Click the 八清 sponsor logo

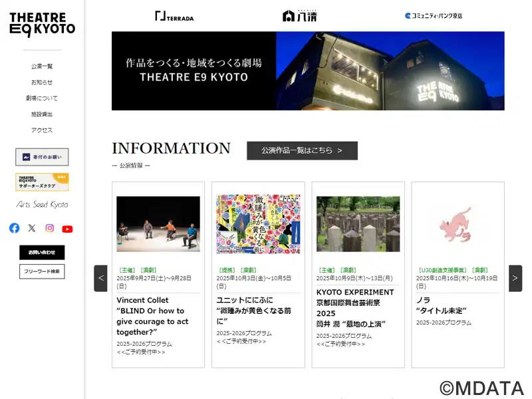click(x=300, y=16)
